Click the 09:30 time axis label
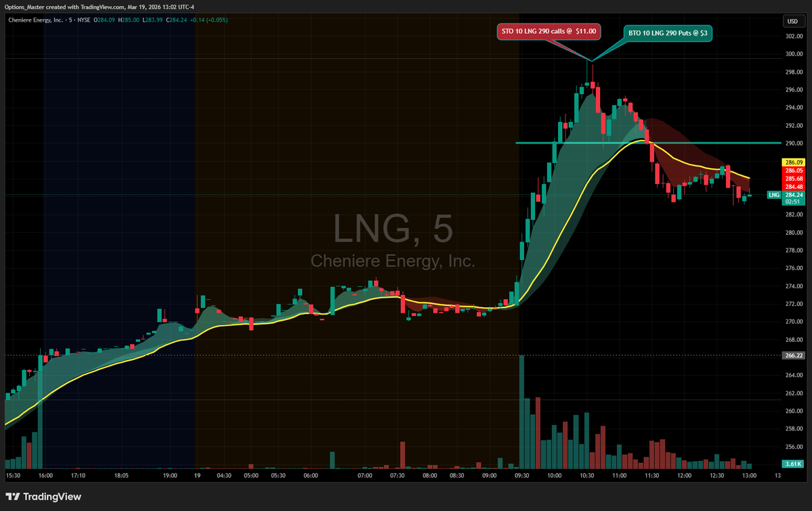 point(522,475)
